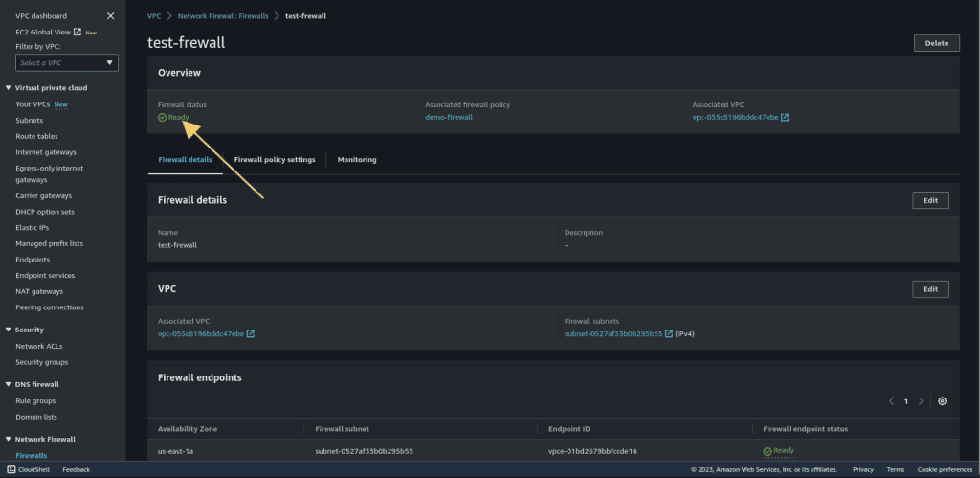Image resolution: width=980 pixels, height=478 pixels.
Task: Select endpoint ID vpce-01bd2679bbfccde16
Action: pyautogui.click(x=592, y=451)
